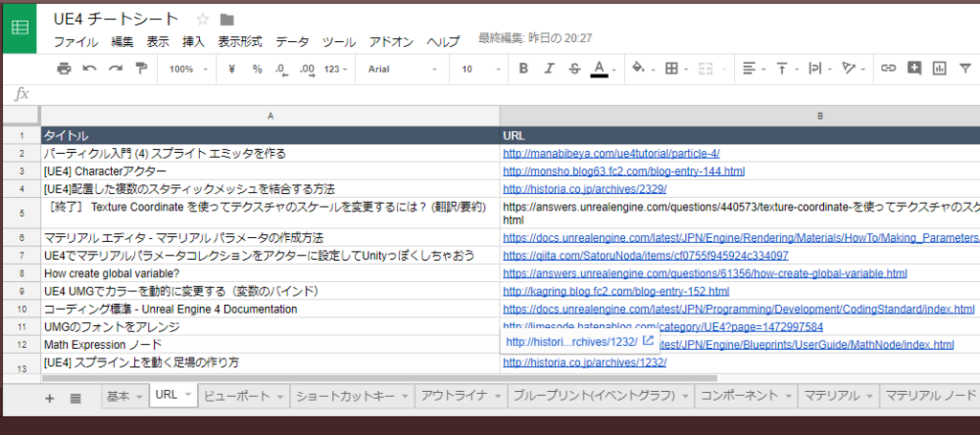
Task: Select row 5 header
Action: [x=21, y=213]
